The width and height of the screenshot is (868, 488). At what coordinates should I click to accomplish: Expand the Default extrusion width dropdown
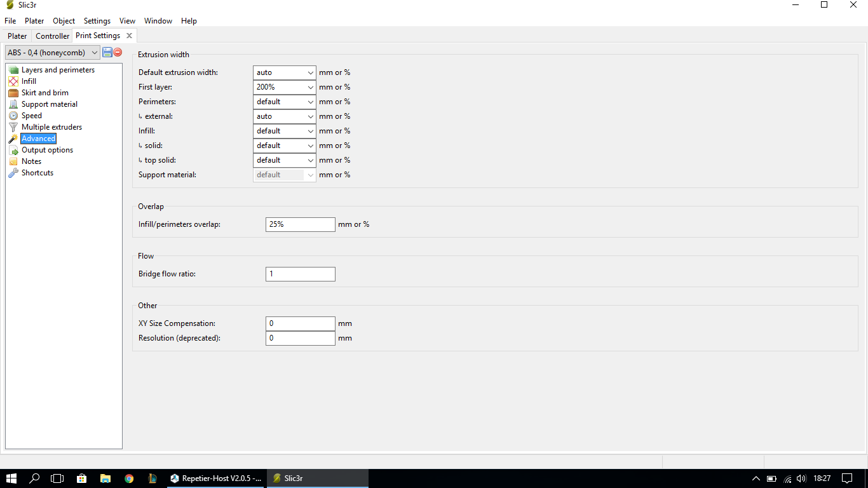pyautogui.click(x=310, y=72)
